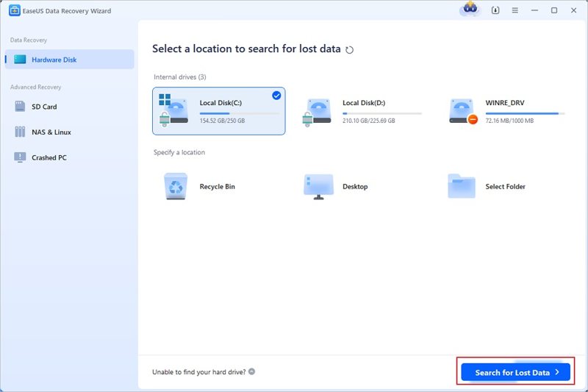Close the EaseUS Data Recovery Wizard window
Screen dimensions: 588x392
coord(573,10)
